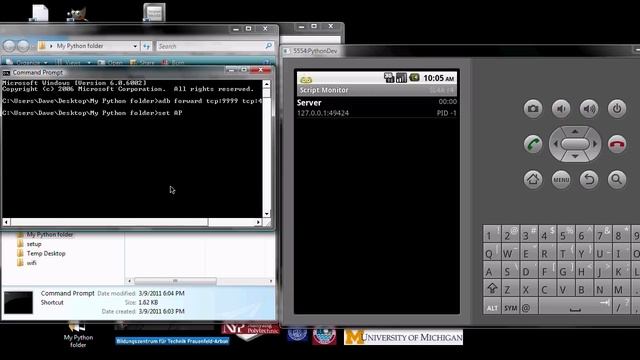Screen dimensions: 640x360
Task: Click the emulator MENU button
Action: (561, 179)
